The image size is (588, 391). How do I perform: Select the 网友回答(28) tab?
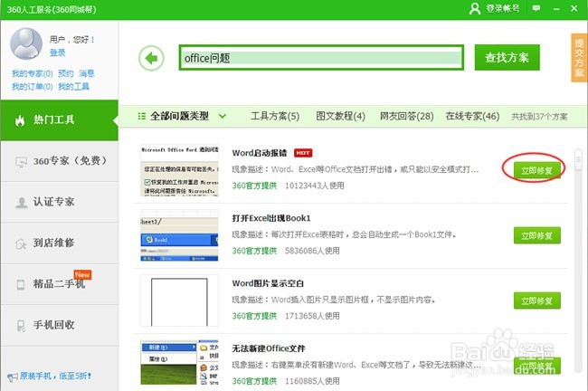tap(406, 117)
